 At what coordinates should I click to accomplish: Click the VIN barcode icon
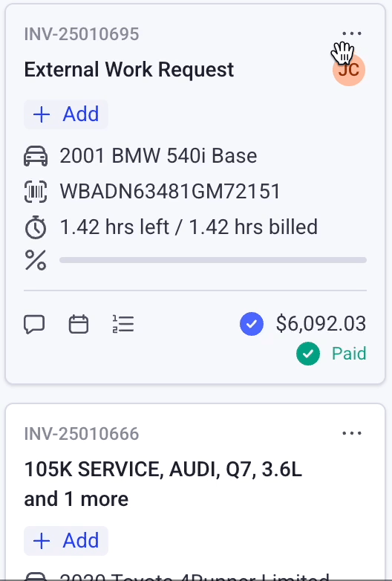pos(36,192)
